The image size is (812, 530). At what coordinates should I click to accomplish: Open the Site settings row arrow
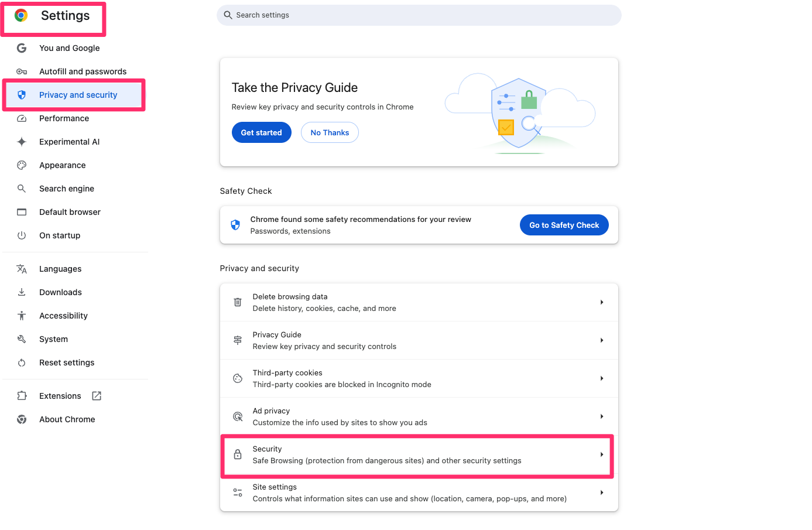(x=602, y=493)
